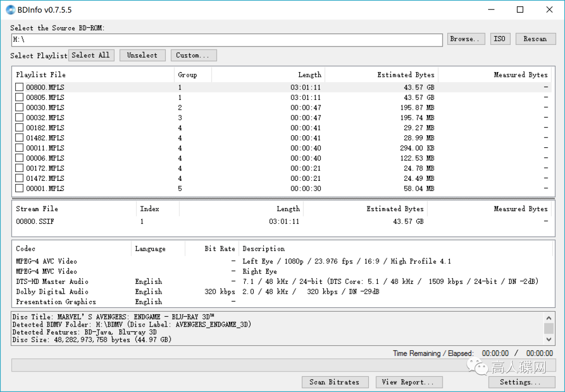Select the 00182.MPLS checkbox
565x392 pixels.
pos(19,128)
